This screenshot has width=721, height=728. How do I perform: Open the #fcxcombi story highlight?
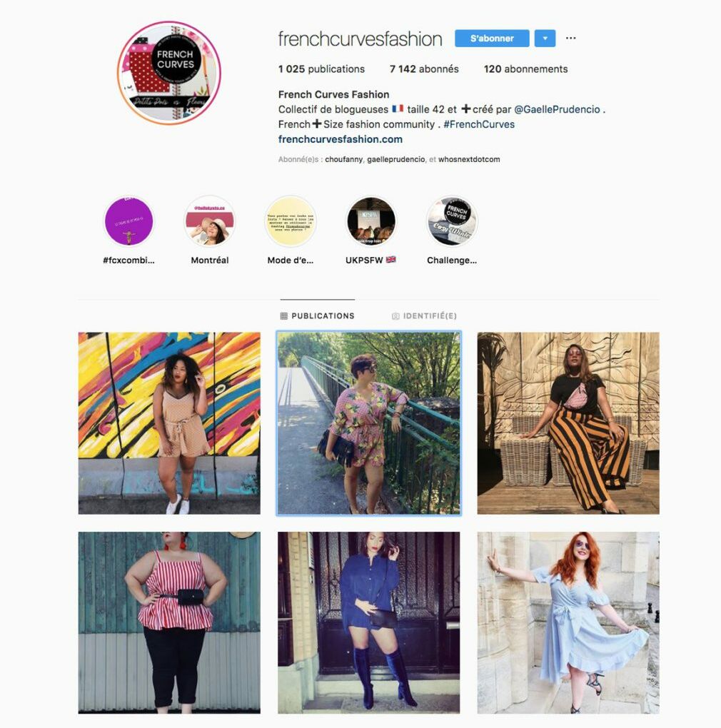tap(128, 221)
